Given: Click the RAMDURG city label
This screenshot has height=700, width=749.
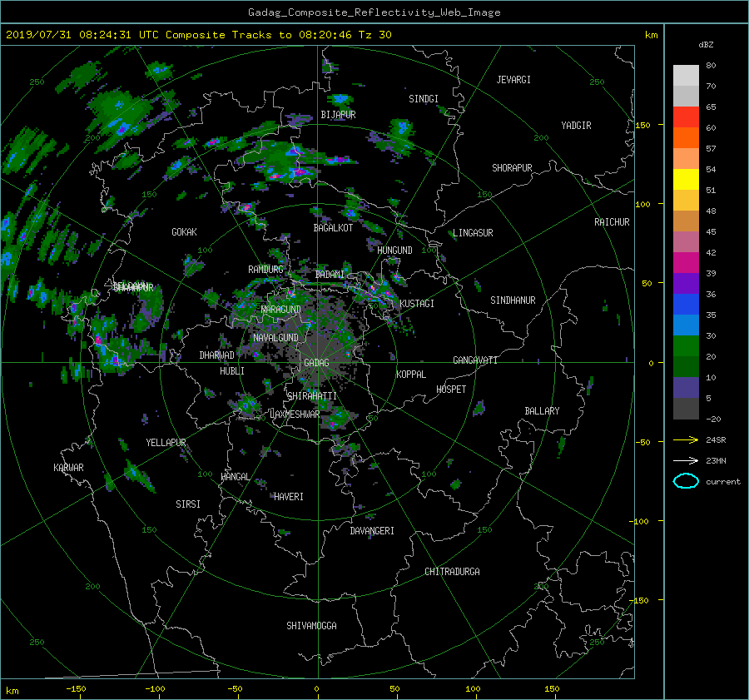Looking at the screenshot, I should [265, 270].
